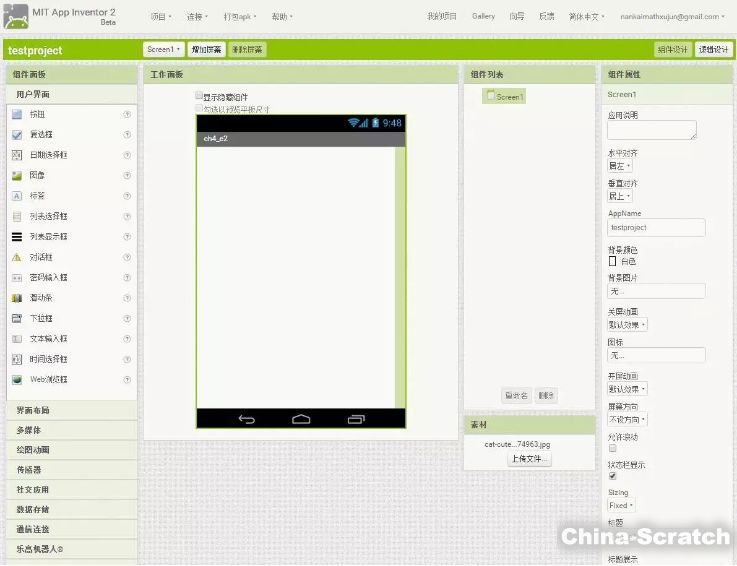Click the 背景颜色 white color swatch
This screenshot has width=737, height=566.
coord(613,261)
